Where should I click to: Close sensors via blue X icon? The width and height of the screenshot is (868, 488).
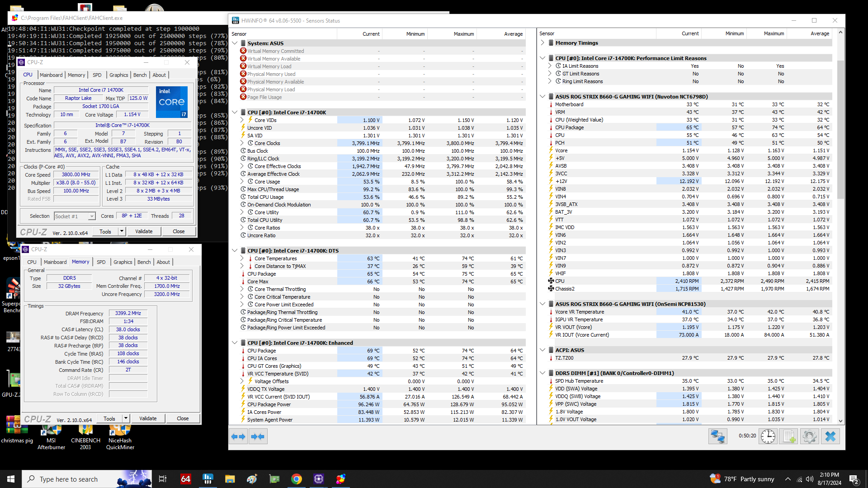pos(830,436)
